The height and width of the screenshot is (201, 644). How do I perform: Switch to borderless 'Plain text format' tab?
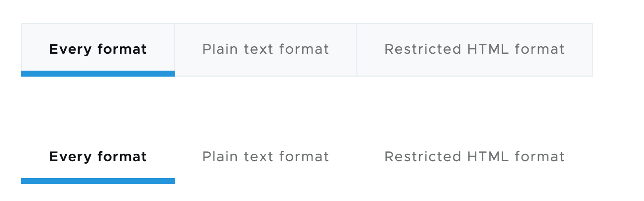click(266, 157)
